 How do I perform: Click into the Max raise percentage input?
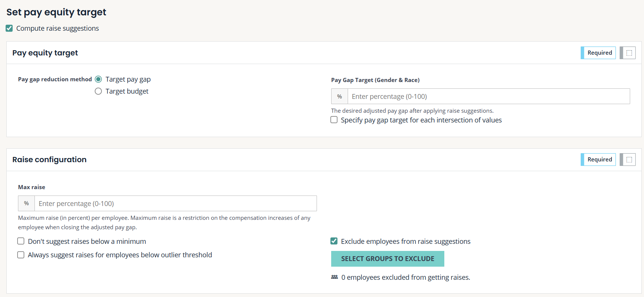click(x=175, y=203)
